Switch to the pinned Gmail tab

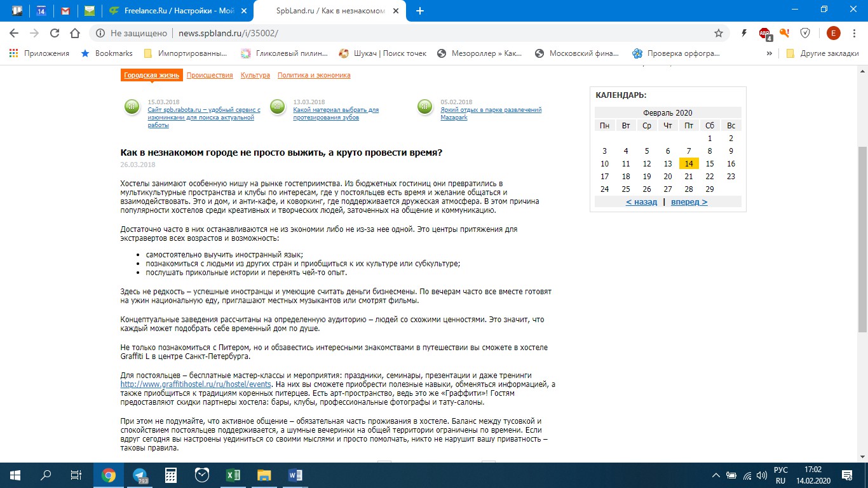[x=64, y=11]
